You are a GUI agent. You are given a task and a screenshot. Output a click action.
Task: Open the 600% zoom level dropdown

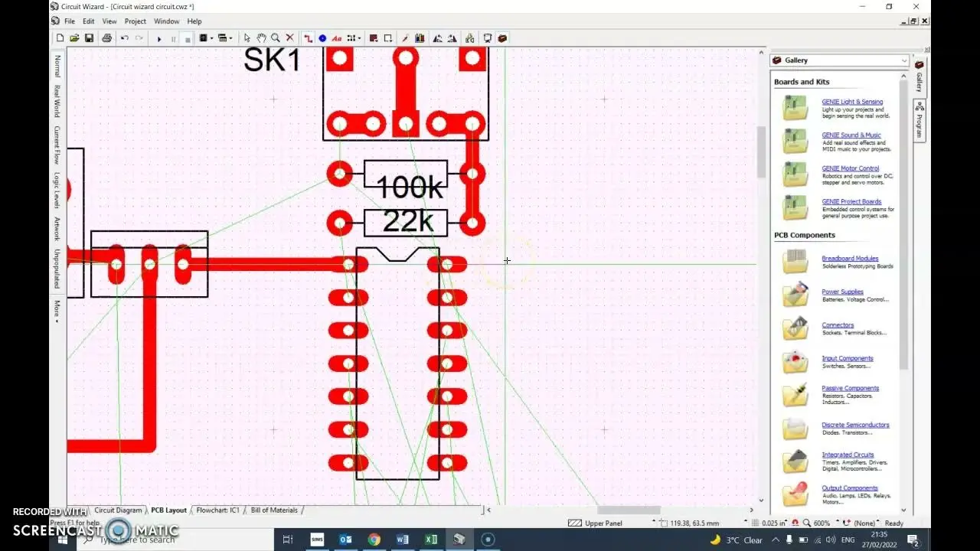coord(836,523)
